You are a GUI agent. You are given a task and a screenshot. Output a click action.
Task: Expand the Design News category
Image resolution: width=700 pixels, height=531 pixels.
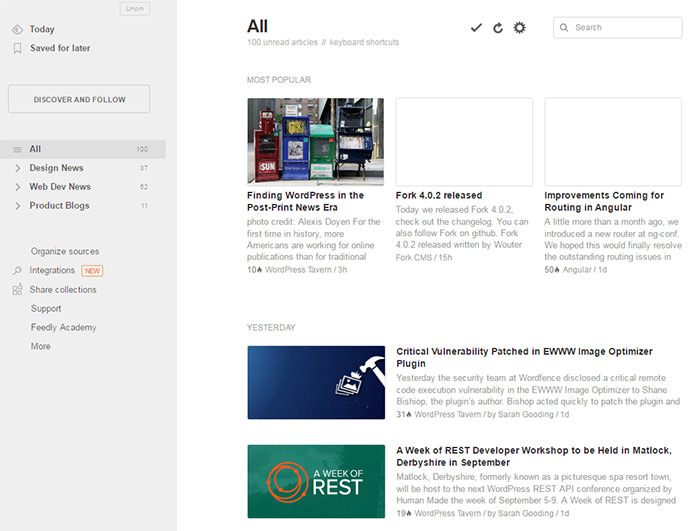[x=17, y=168]
